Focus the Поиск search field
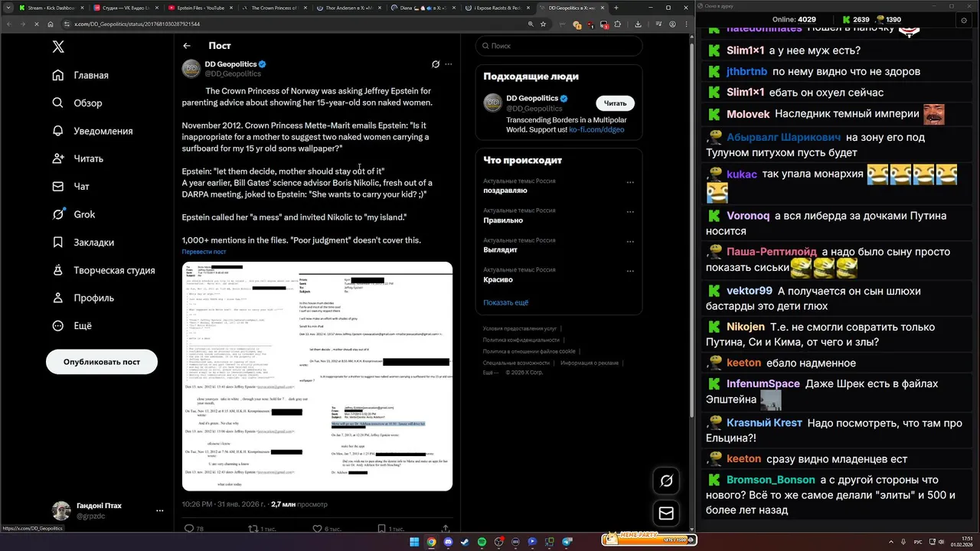Screen dimensions: 980x551 pos(559,46)
